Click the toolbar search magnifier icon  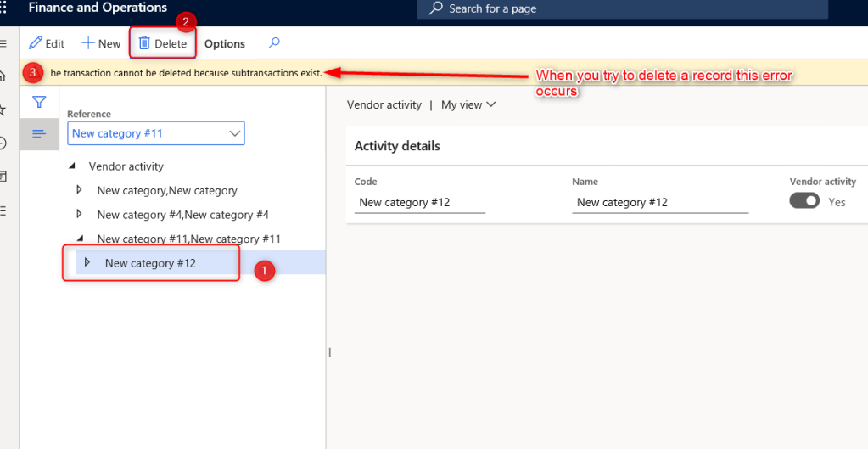point(274,43)
